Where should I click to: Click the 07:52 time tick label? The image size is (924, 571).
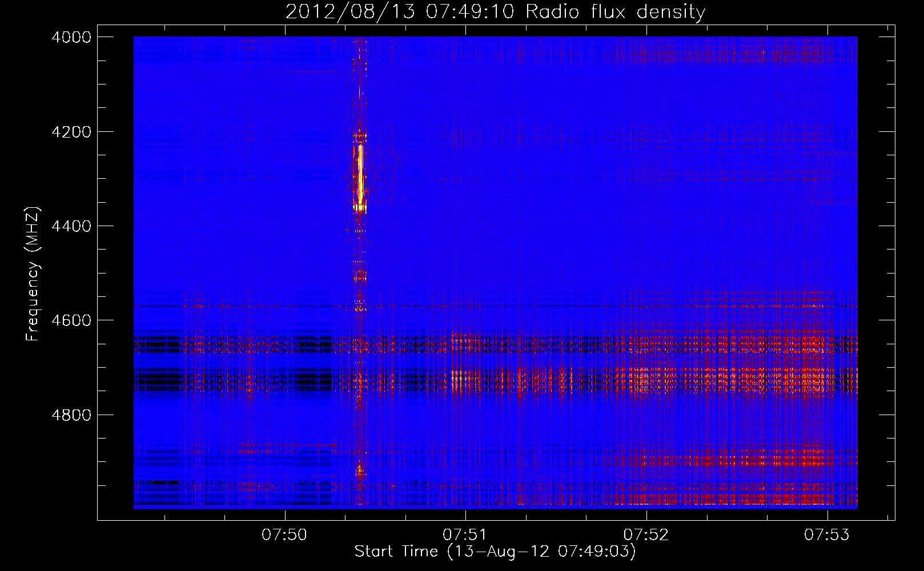point(646,535)
